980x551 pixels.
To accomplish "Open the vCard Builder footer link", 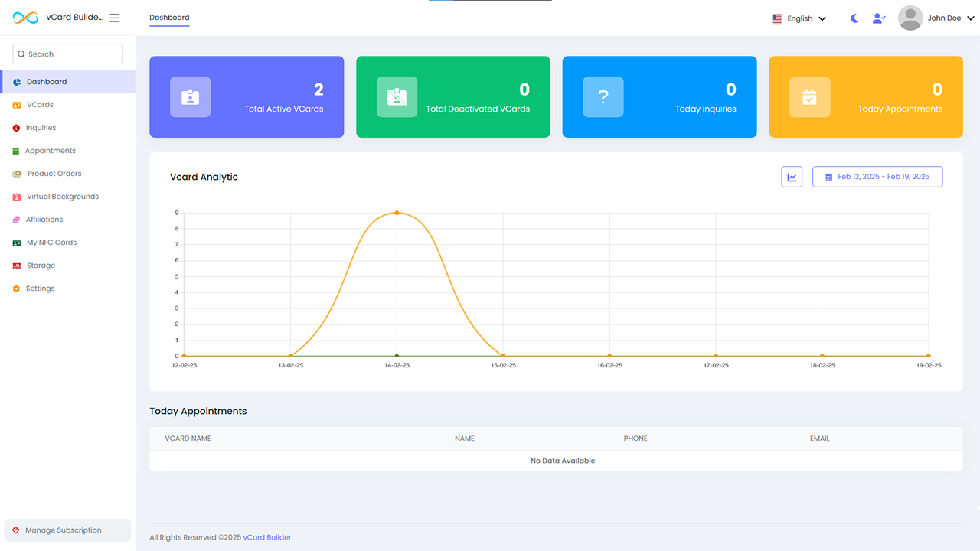I will point(267,537).
